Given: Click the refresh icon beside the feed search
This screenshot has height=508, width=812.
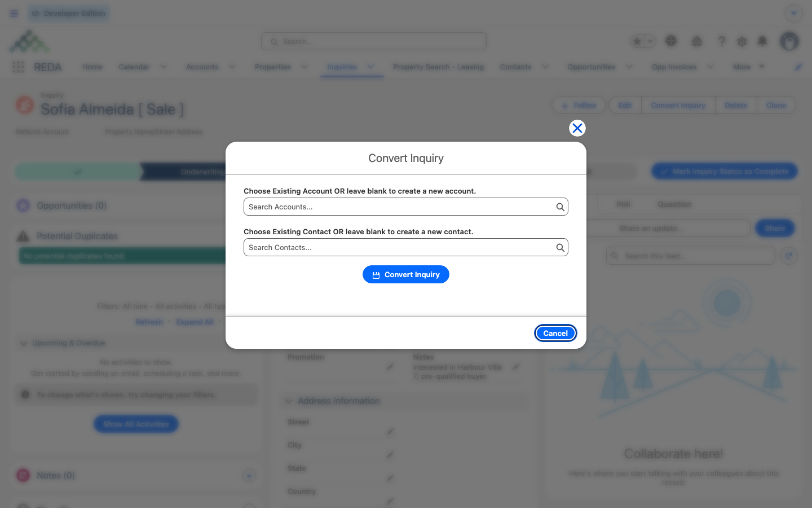Looking at the screenshot, I should coord(789,256).
